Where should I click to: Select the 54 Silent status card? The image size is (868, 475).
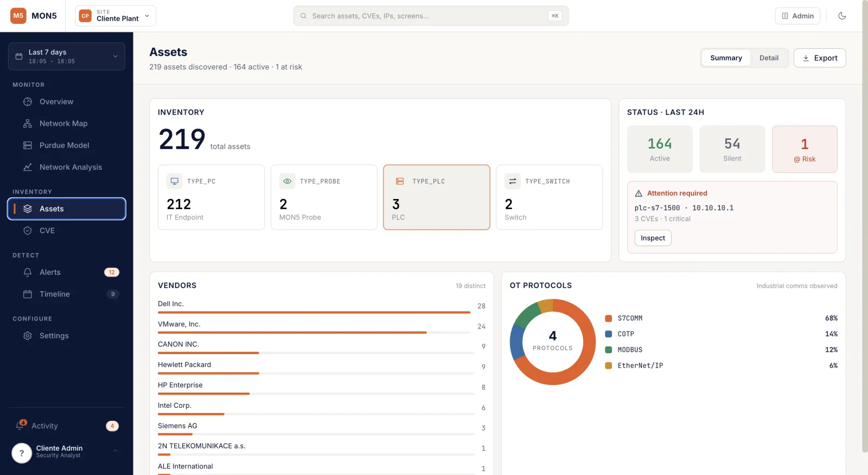click(x=732, y=149)
